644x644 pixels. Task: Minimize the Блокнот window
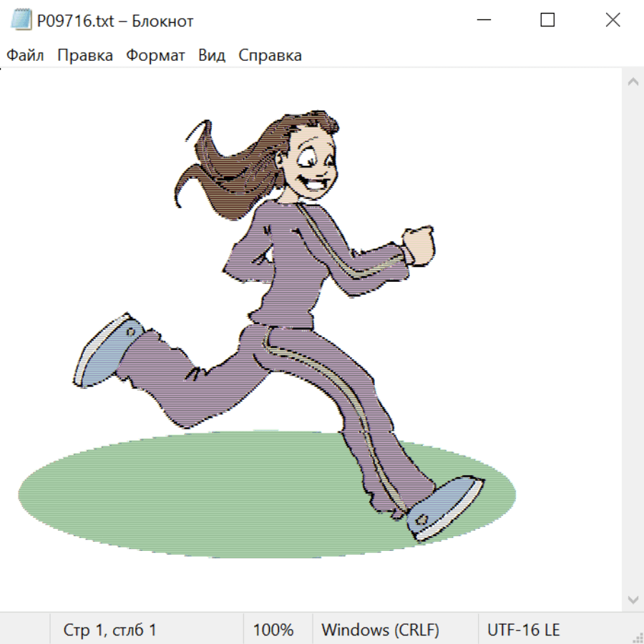coord(483,21)
